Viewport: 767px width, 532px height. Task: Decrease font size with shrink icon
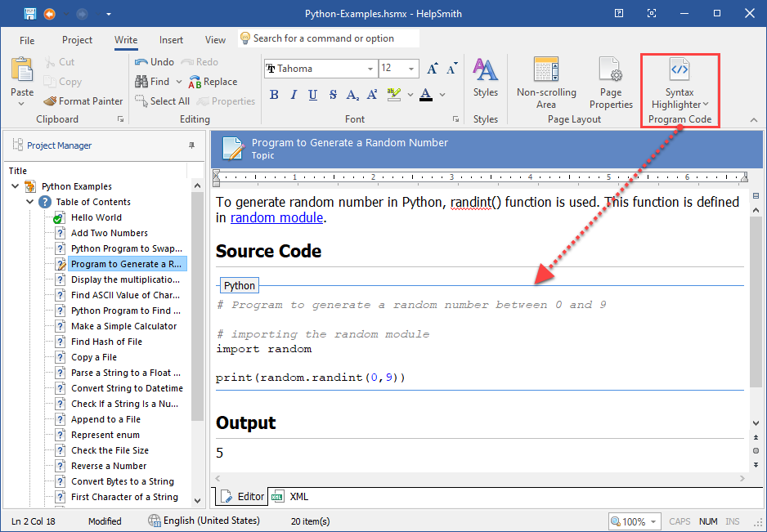pyautogui.click(x=451, y=69)
